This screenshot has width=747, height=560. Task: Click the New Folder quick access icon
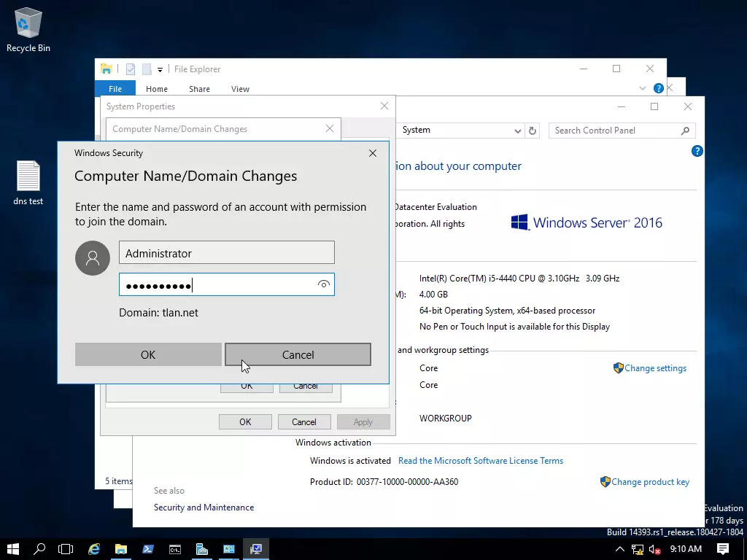pos(147,69)
